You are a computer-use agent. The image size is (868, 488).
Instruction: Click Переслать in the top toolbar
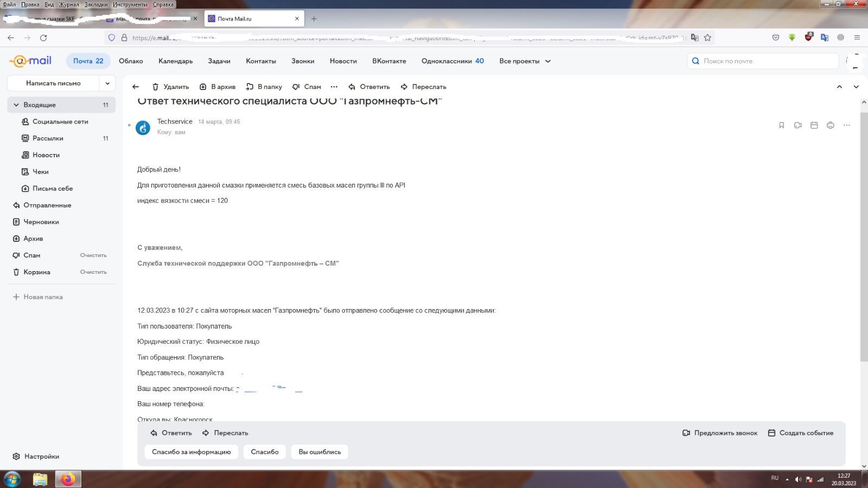(x=423, y=87)
